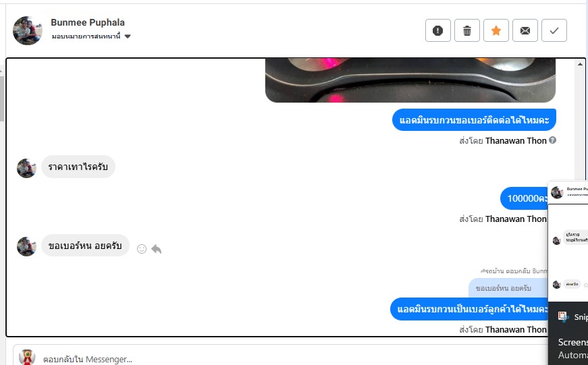Toggle the orange star follow-up flag

[x=496, y=30]
